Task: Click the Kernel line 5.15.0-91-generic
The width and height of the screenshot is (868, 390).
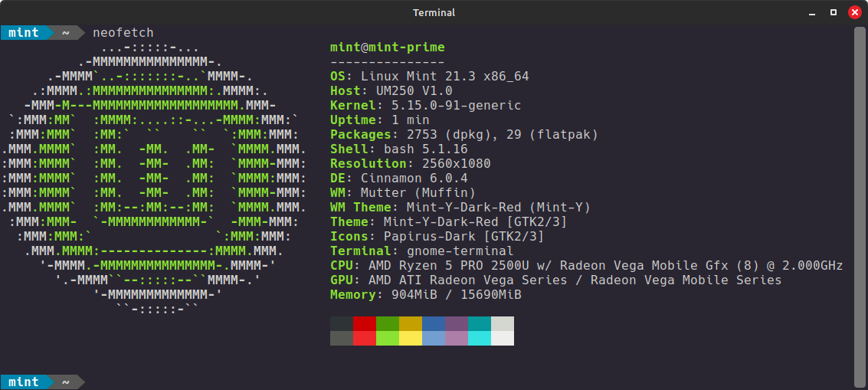Action: 426,105
